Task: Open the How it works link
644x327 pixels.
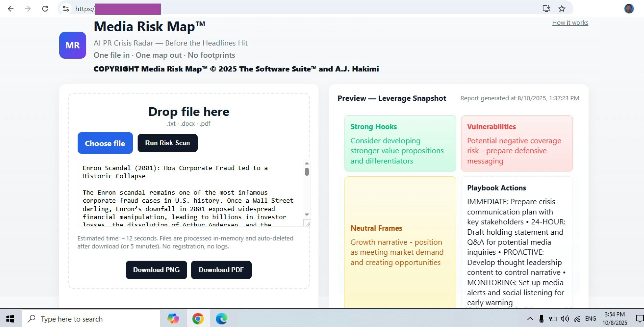Action: pyautogui.click(x=570, y=23)
